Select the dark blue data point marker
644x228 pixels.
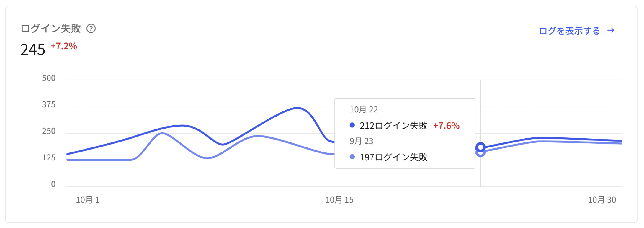point(480,147)
